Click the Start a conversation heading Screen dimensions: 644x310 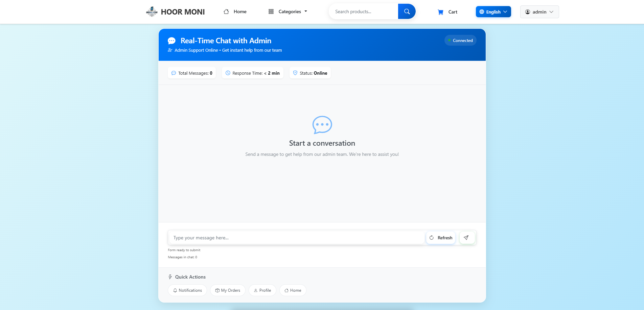click(322, 143)
